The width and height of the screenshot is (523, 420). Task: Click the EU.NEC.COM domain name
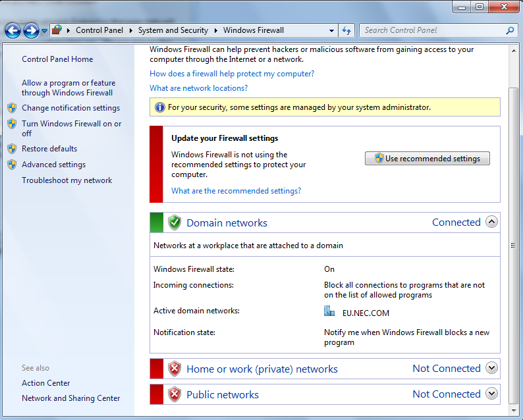(x=366, y=313)
